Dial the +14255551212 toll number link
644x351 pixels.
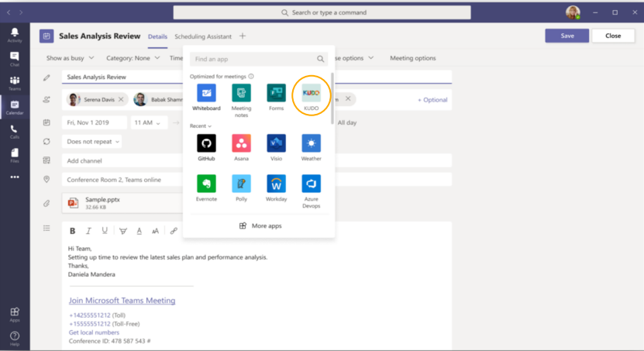click(90, 315)
